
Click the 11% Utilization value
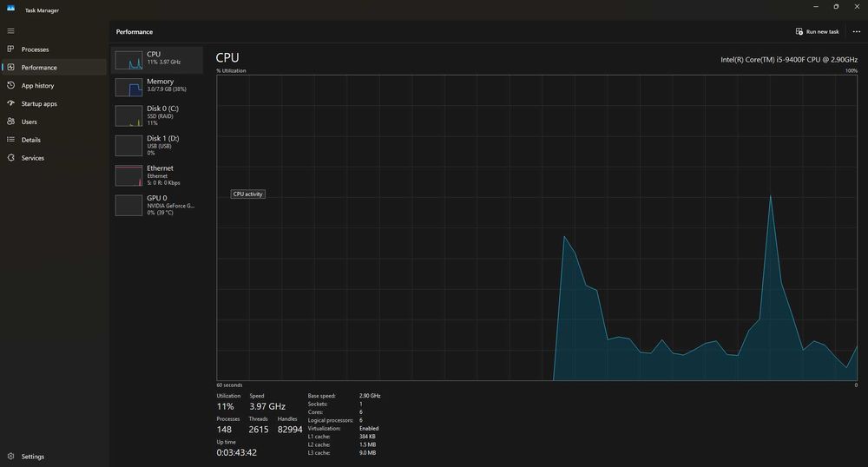(x=226, y=407)
